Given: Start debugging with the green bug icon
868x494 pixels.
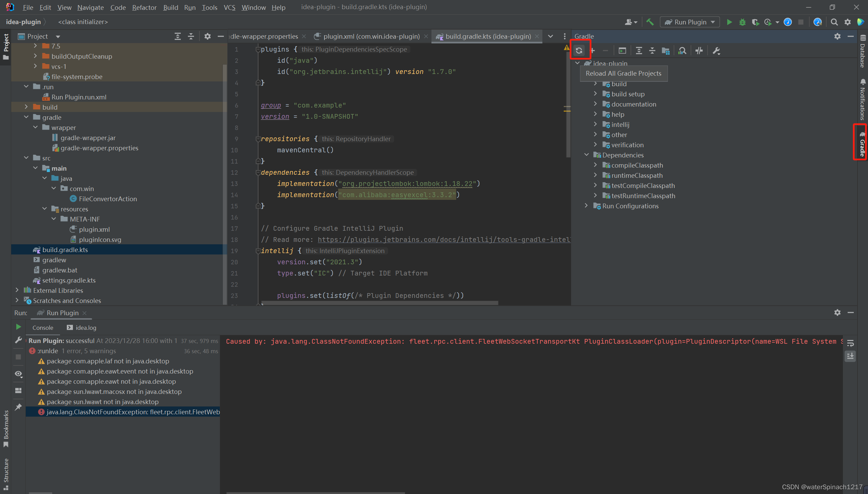Looking at the screenshot, I should point(742,22).
